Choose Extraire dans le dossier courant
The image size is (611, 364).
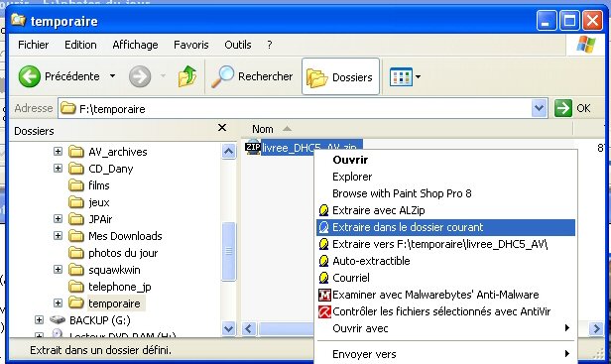[445, 227]
